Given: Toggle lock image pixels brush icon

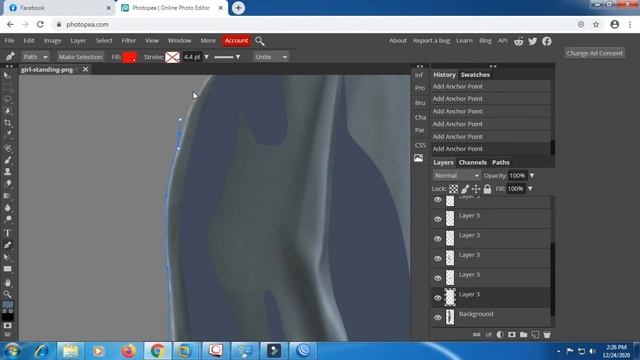Looking at the screenshot, I should [x=465, y=189].
